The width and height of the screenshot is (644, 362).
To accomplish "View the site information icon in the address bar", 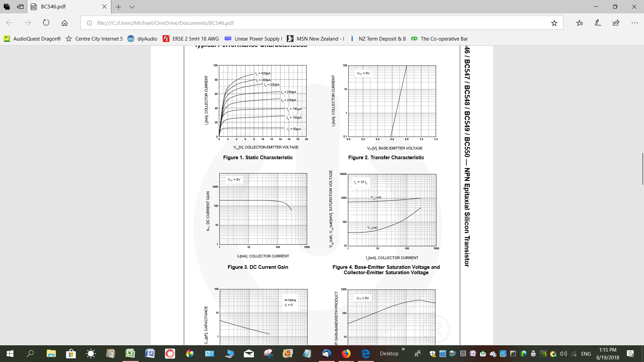I will [x=89, y=23].
